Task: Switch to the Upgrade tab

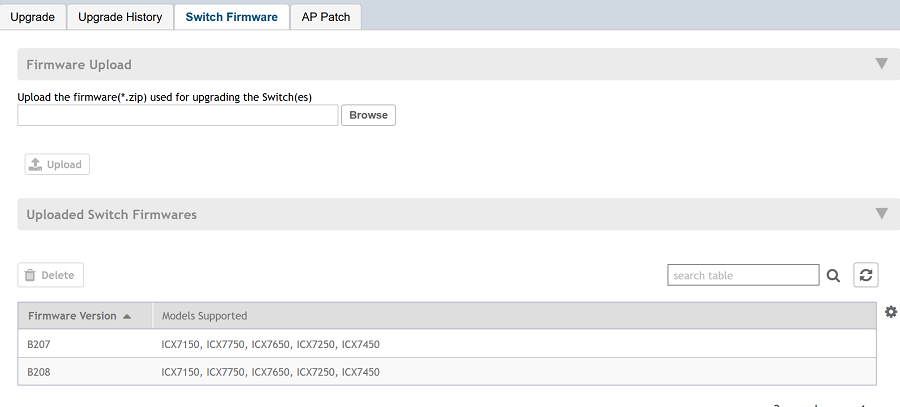Action: tap(33, 17)
